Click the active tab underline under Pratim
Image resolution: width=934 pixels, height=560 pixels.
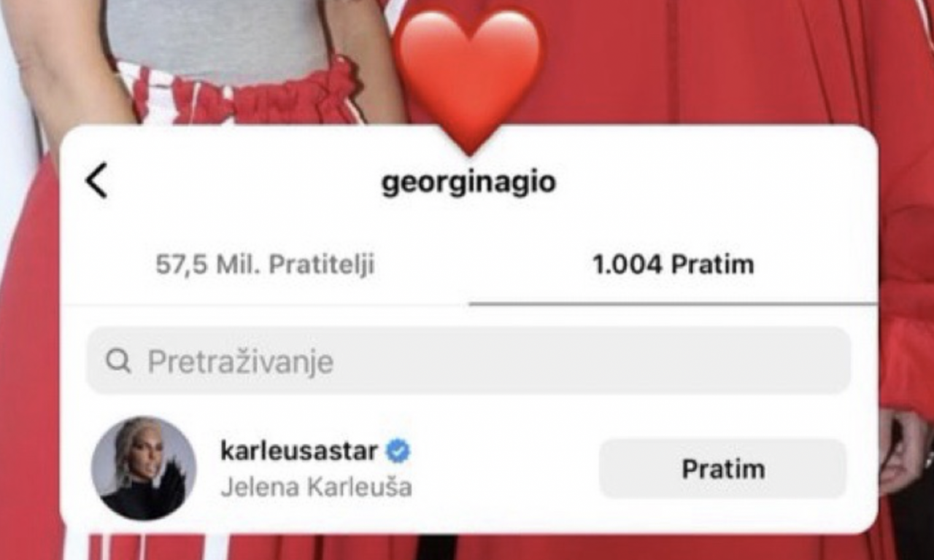pos(673,303)
